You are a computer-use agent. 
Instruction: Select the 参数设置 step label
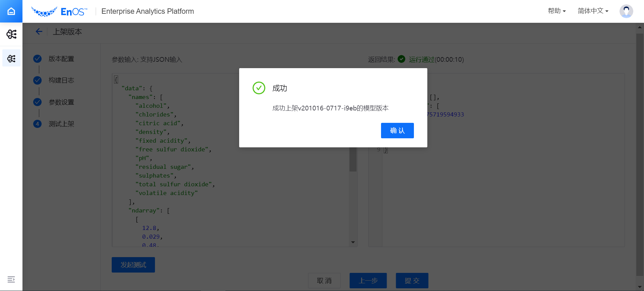61,102
